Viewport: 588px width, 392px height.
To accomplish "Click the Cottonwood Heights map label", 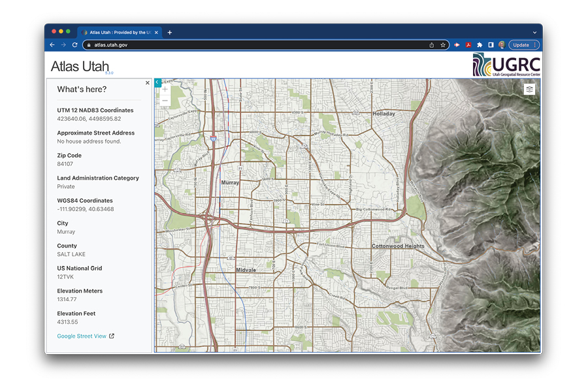I will pos(398,246).
